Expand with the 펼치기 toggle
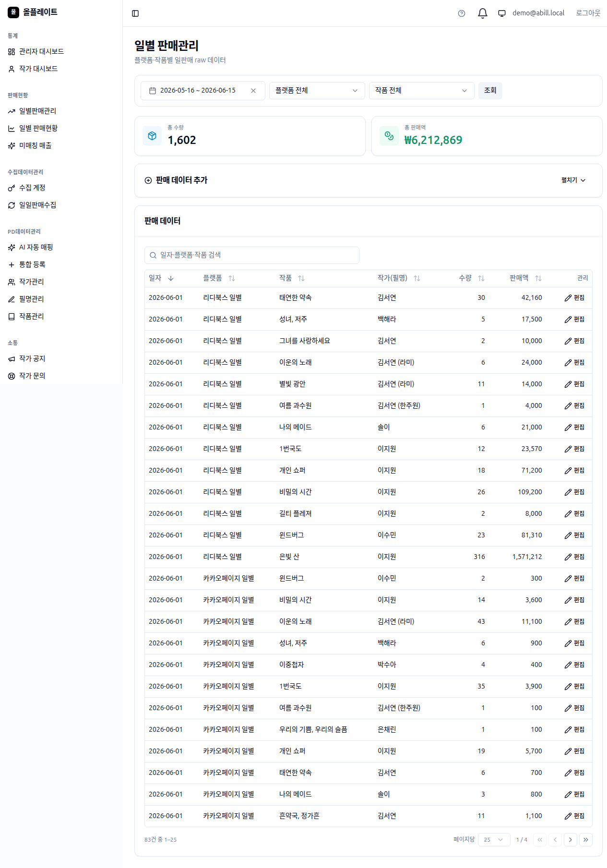The height and width of the screenshot is (868, 607). pyautogui.click(x=573, y=180)
